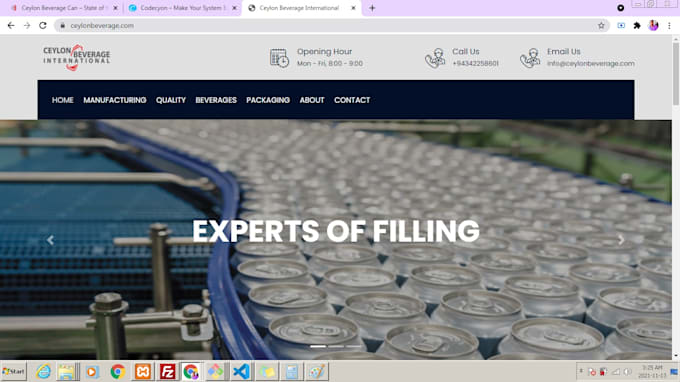The image size is (680, 382).
Task: Open File Explorer from the taskbar
Action: (x=67, y=372)
